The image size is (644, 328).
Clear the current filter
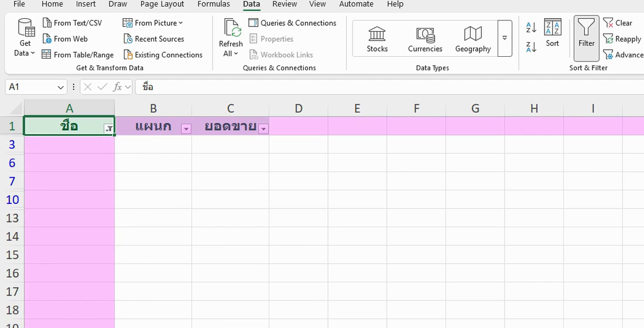(618, 23)
